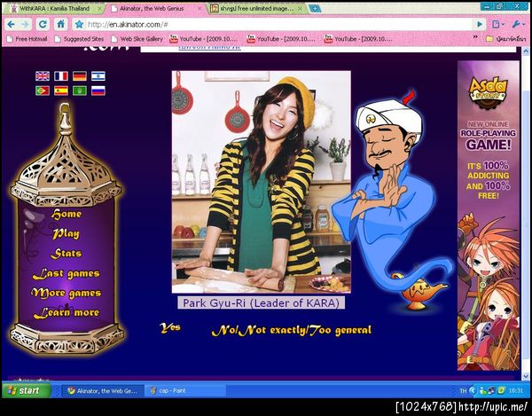Click the Akinator genie character

click(x=390, y=200)
